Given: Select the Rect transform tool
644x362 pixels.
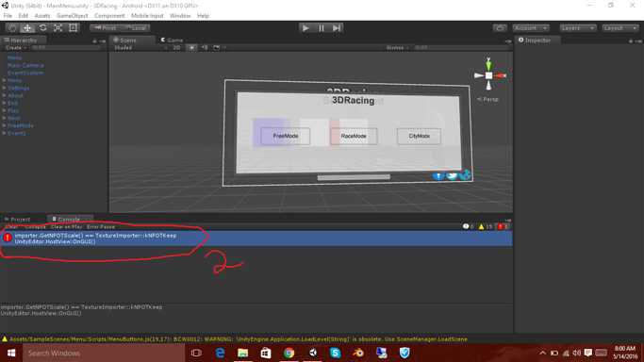Looking at the screenshot, I should click(x=74, y=28).
